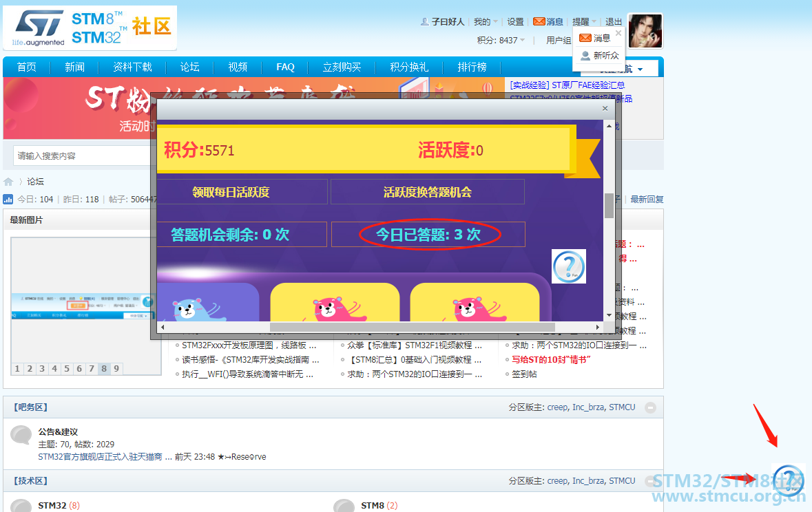The image size is (812, 512).
Task: Open the 签到帖 post link
Action: click(524, 374)
